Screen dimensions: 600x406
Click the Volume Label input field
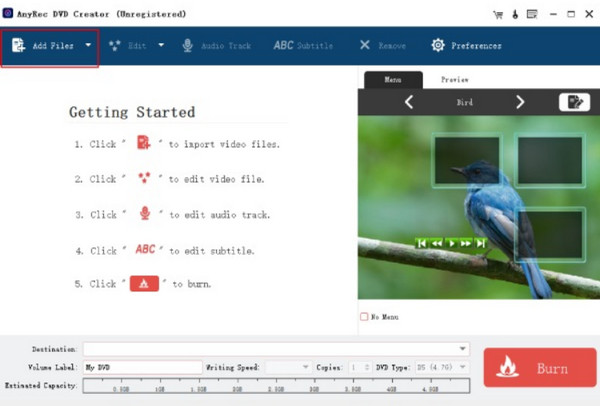point(143,367)
